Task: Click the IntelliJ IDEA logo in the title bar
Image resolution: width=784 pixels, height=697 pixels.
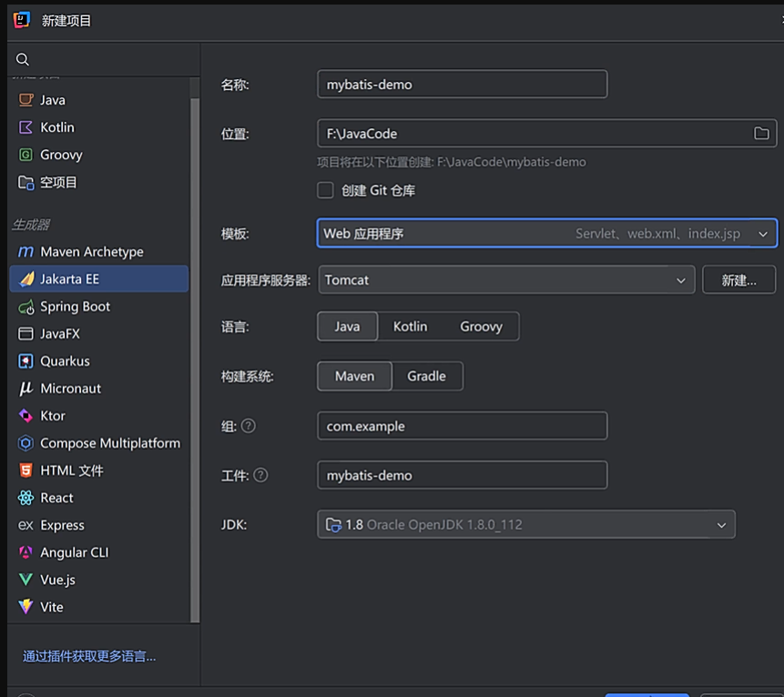Action: coord(22,20)
